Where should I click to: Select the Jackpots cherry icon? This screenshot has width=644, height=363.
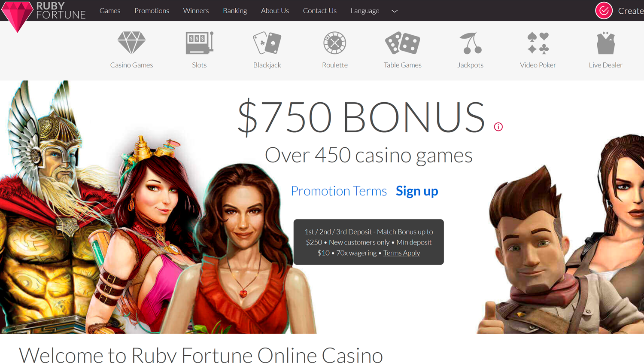click(471, 43)
